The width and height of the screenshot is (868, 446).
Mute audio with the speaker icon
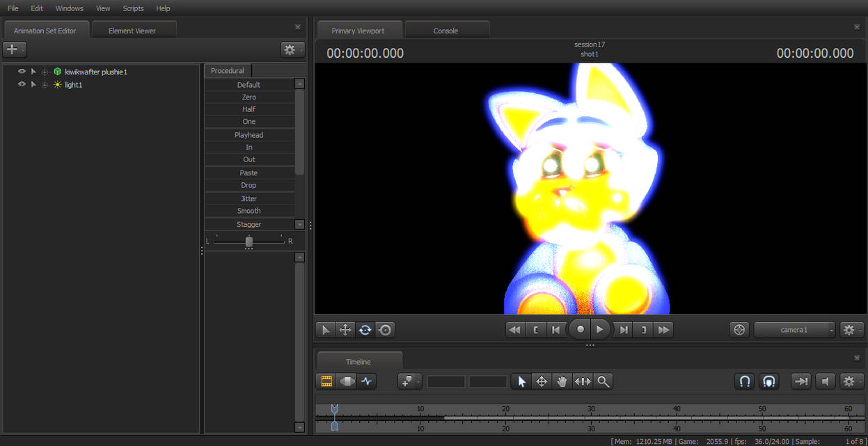[x=826, y=381]
